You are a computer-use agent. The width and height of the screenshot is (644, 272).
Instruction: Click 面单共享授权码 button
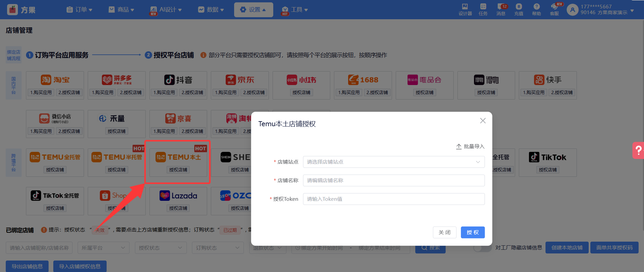[614, 248]
